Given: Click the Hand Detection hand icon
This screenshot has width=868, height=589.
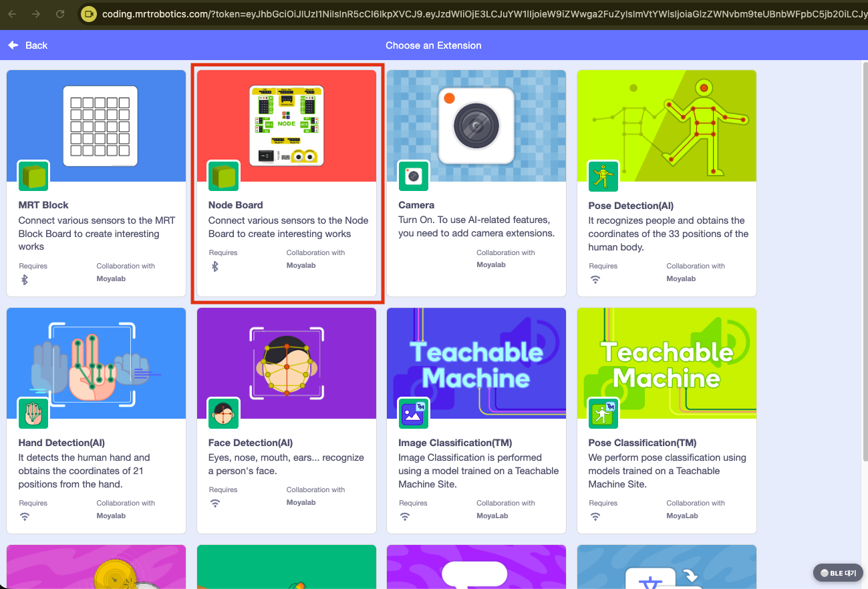Looking at the screenshot, I should 33,414.
